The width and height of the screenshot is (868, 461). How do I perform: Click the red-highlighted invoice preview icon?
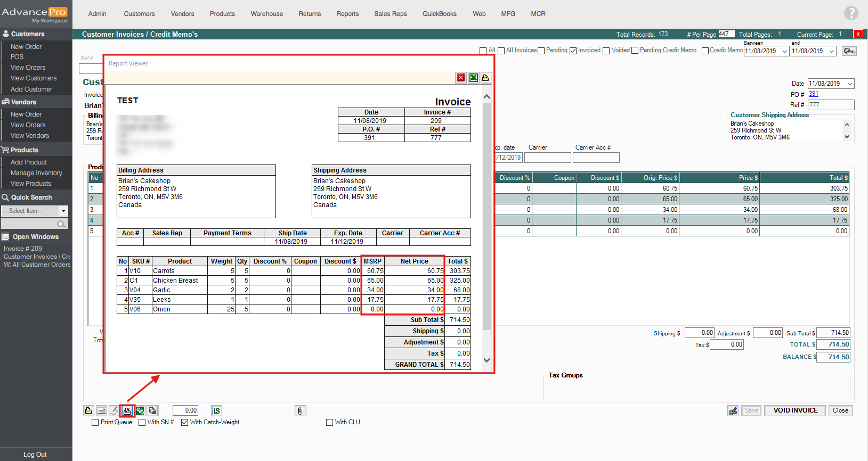(x=127, y=410)
